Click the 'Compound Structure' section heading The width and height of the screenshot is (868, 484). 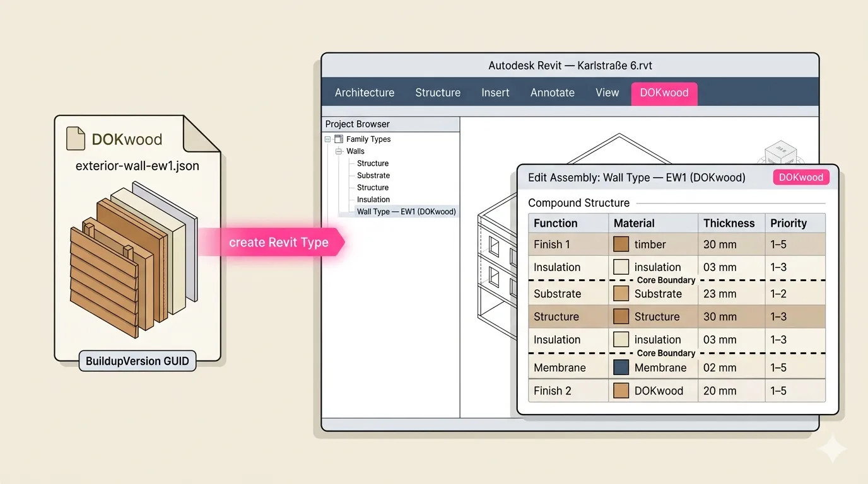click(x=578, y=203)
